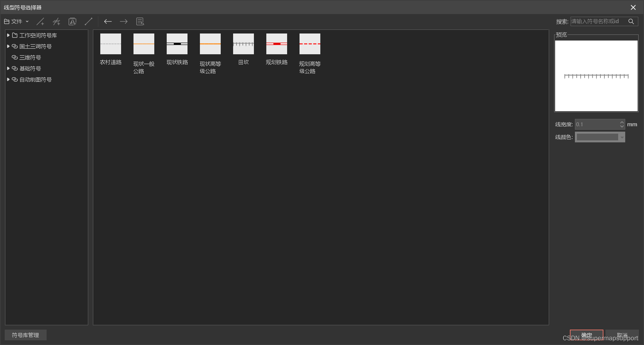This screenshot has height=345, width=644.
Task: Go back with the left arrow
Action: click(x=108, y=22)
